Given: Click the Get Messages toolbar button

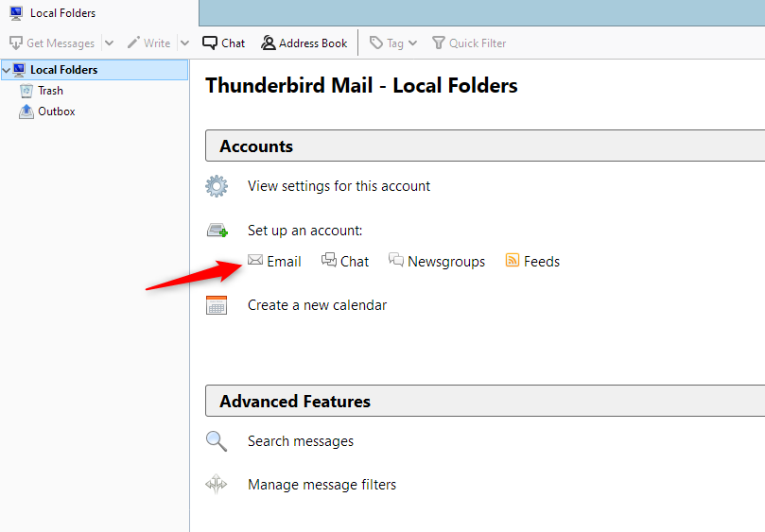Looking at the screenshot, I should coord(52,43).
